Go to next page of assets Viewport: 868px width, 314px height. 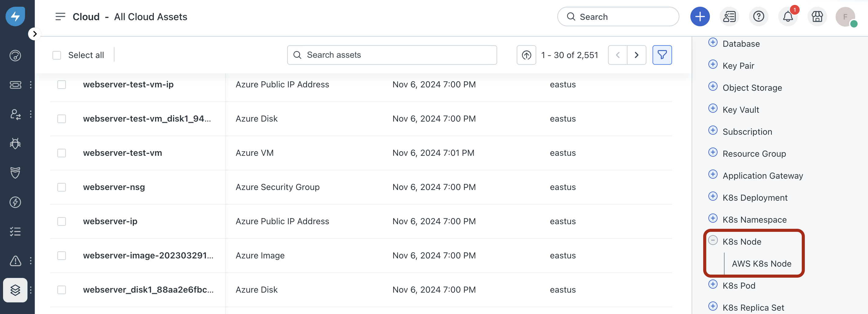click(637, 55)
